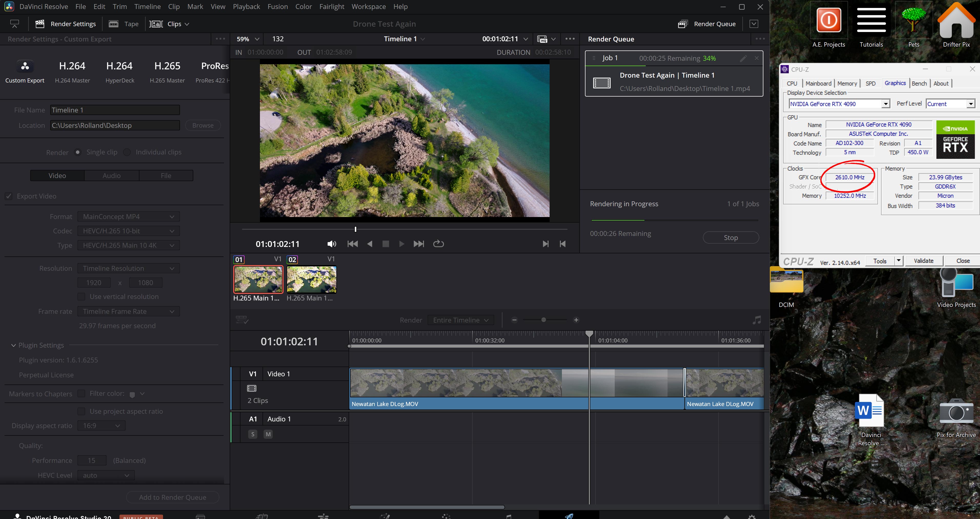
Task: Open the A.E. Projects desktop icon
Action: tap(829, 25)
